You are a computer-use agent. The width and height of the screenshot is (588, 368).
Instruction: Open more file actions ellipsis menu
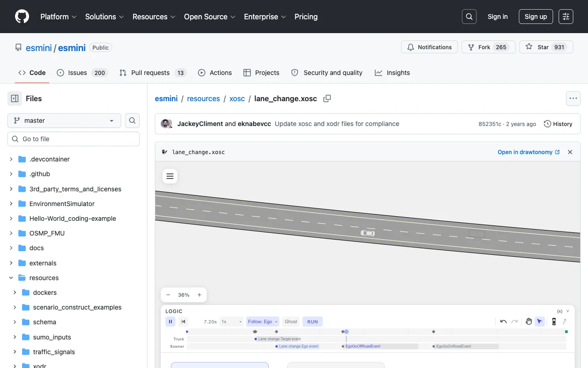[573, 98]
